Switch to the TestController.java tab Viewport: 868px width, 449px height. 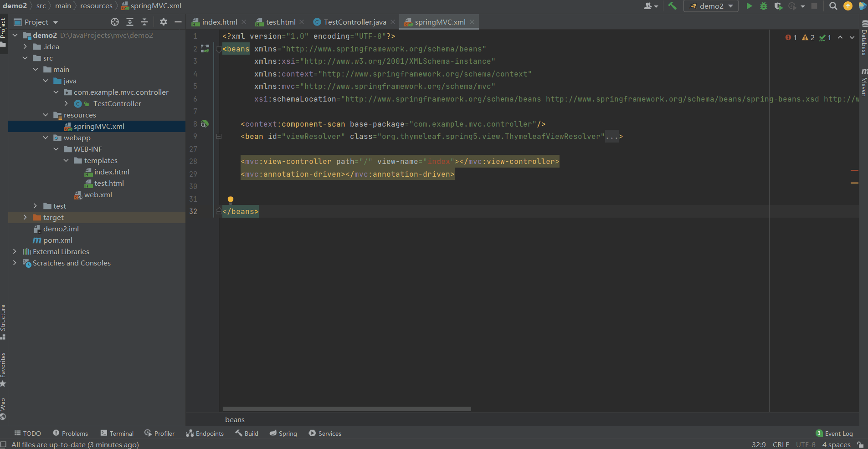pyautogui.click(x=353, y=21)
